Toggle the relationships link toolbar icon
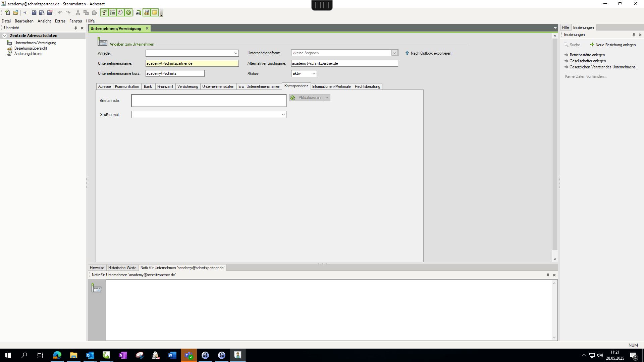Image resolution: width=644 pixels, height=362 pixels. tap(146, 12)
